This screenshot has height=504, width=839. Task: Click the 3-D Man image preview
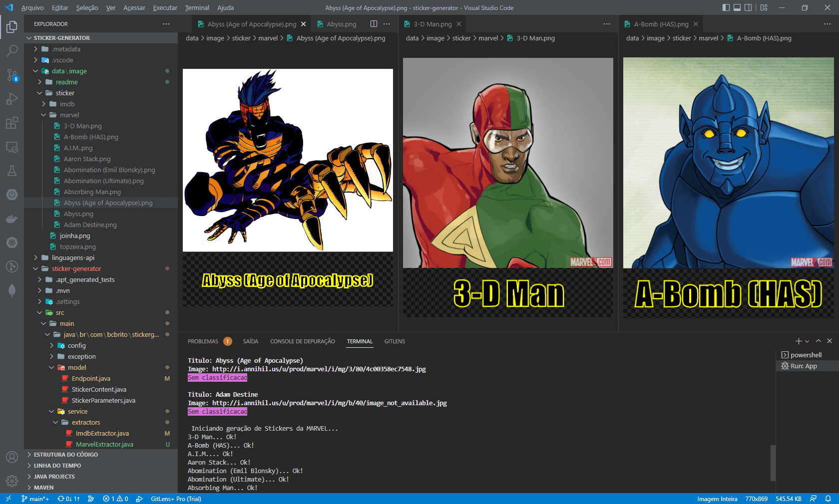[508, 188]
